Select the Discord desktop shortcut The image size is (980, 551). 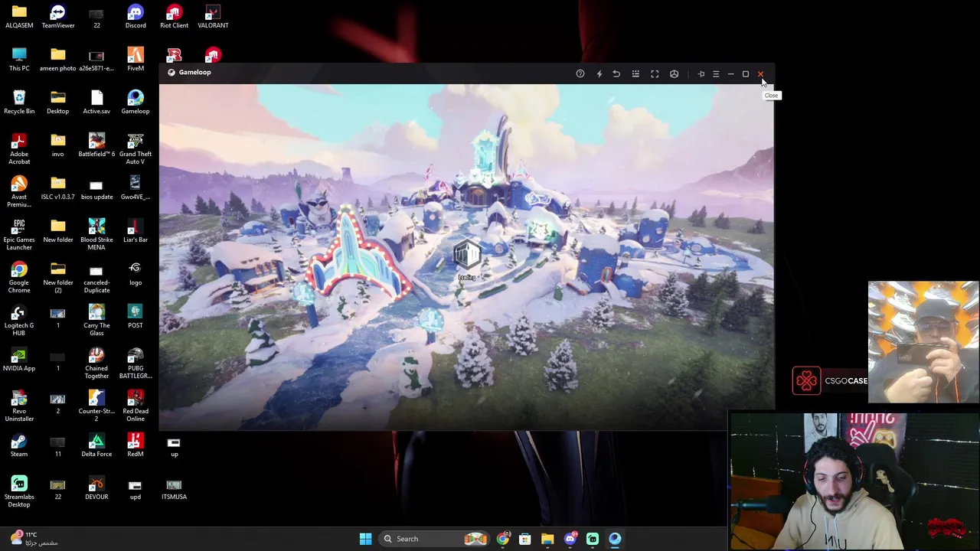pos(136,17)
